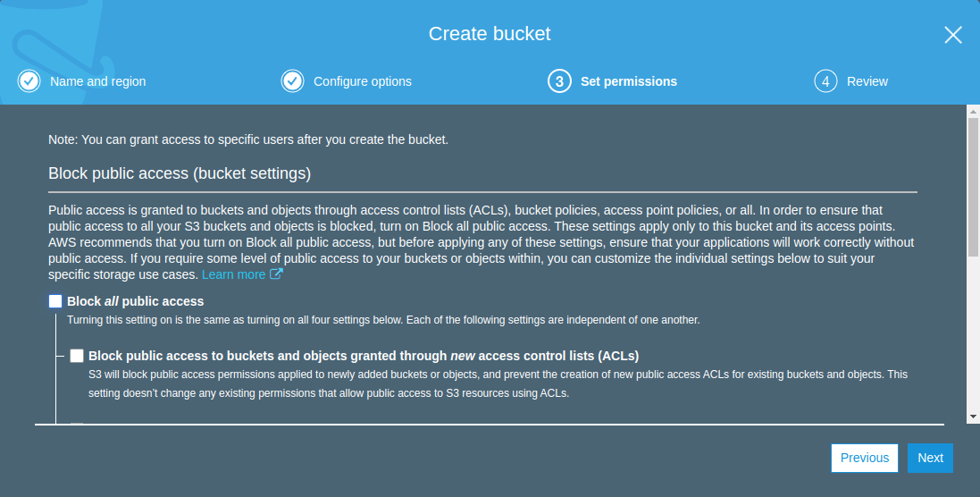
Task: Click the scrollbar up arrow
Action: click(x=973, y=111)
